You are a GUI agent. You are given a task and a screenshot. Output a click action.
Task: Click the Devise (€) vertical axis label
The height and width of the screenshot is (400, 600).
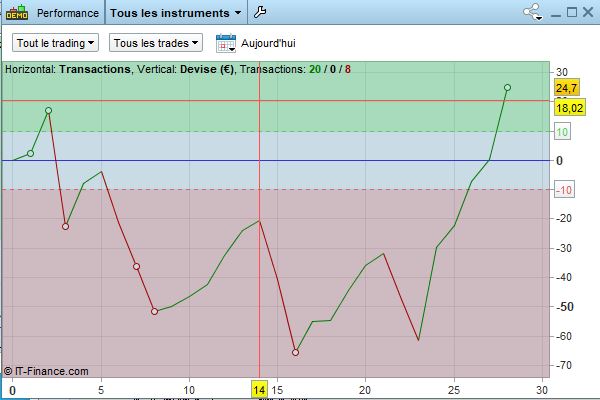(207, 69)
